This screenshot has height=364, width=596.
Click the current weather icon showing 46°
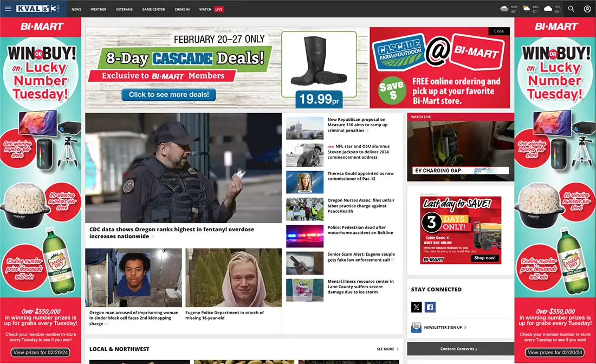[504, 9]
